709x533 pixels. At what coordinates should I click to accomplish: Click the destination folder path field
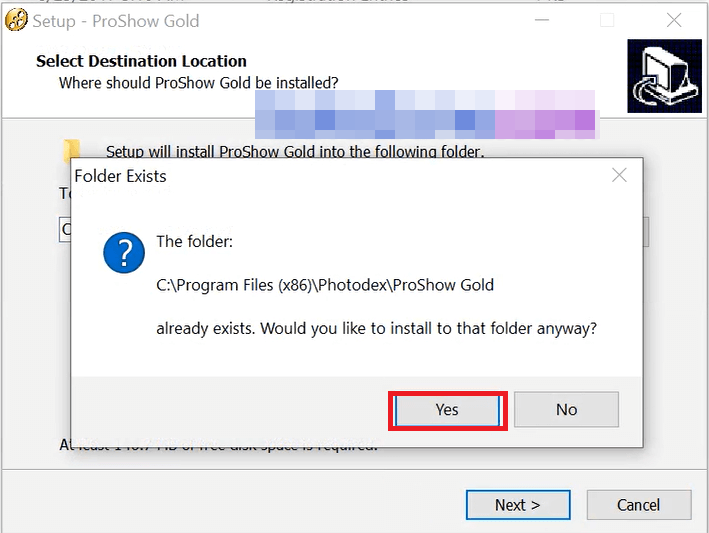pos(64,230)
